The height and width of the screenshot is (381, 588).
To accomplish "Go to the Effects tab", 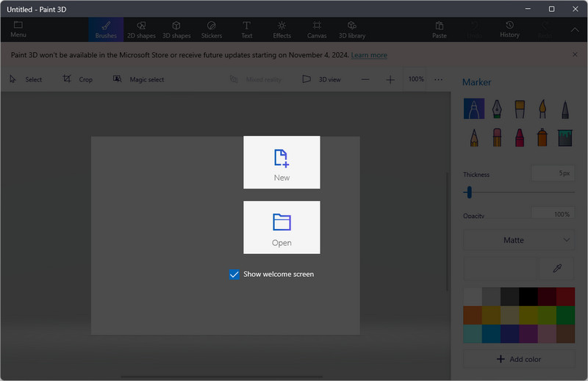I will click(282, 29).
